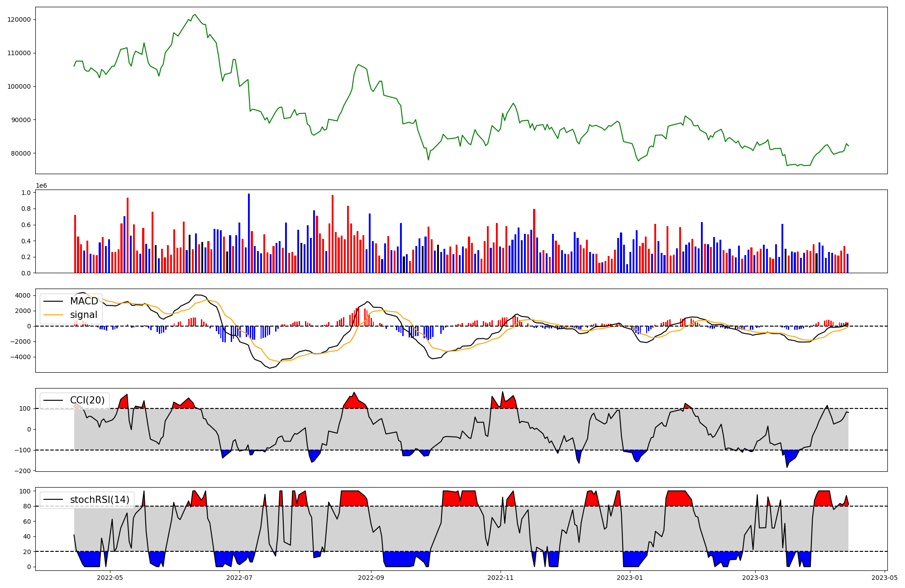Click the 4000 tick on MACD axis

[23, 296]
